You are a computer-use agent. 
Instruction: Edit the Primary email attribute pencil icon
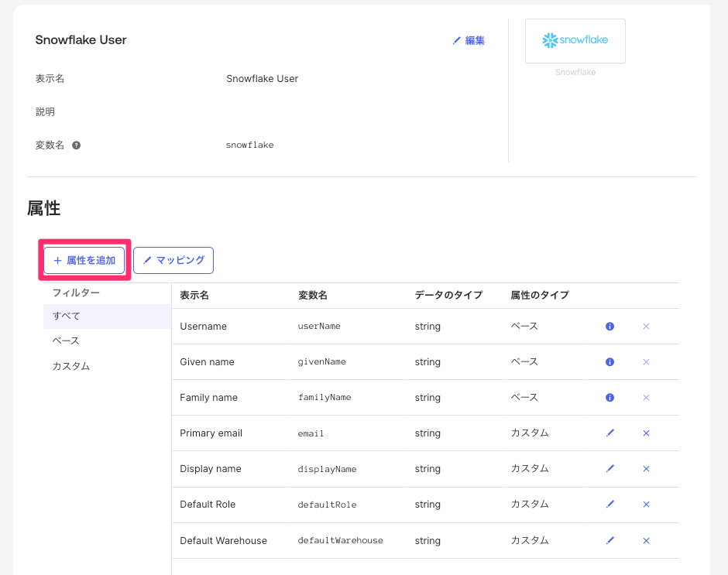coord(610,433)
